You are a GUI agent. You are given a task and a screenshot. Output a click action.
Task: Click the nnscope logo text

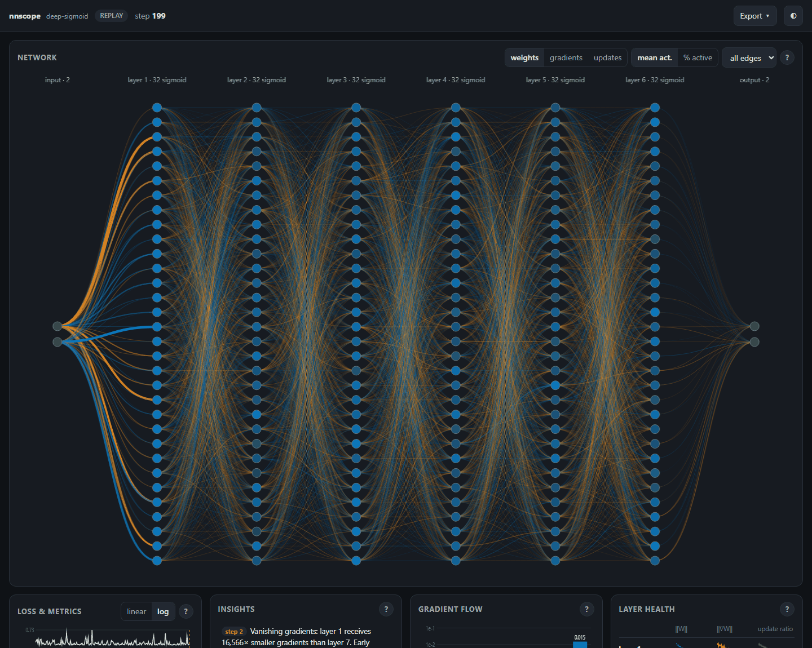click(25, 16)
